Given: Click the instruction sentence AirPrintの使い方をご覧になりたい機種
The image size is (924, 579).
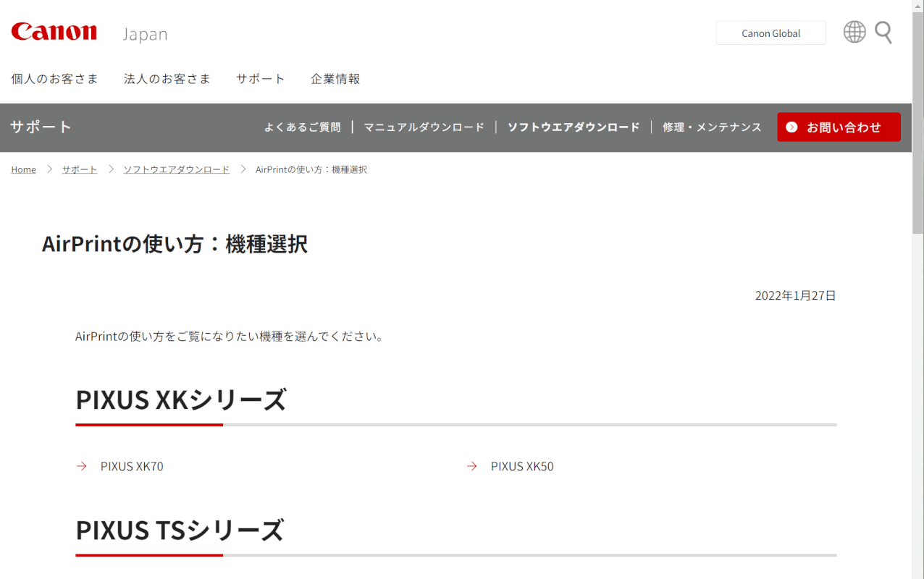Looking at the screenshot, I should point(230,337).
